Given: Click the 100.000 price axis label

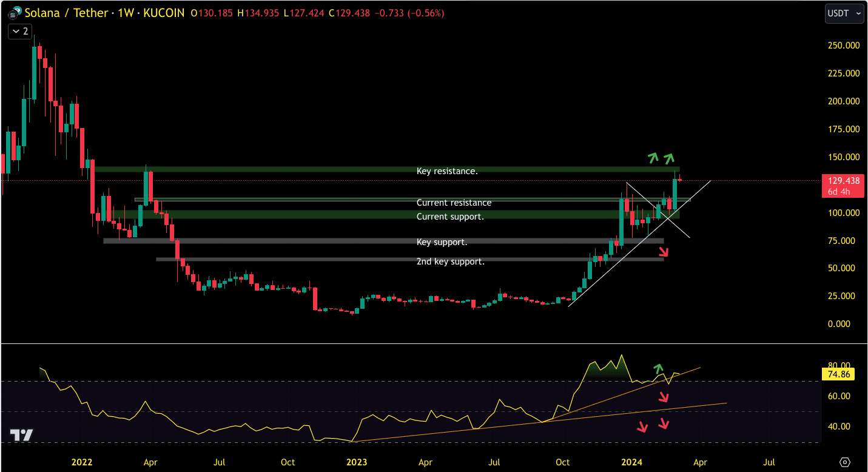Looking at the screenshot, I should [x=844, y=213].
